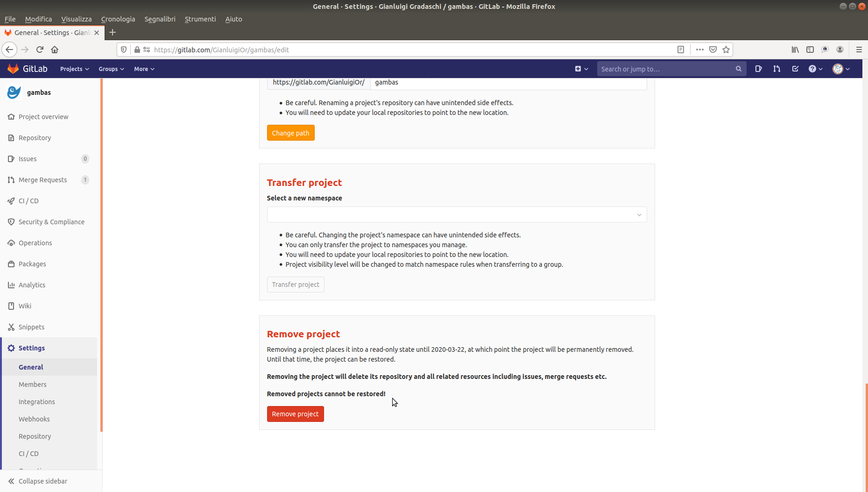This screenshot has width=868, height=492.
Task: Expand the Projects dropdown in navbar
Action: click(x=74, y=69)
